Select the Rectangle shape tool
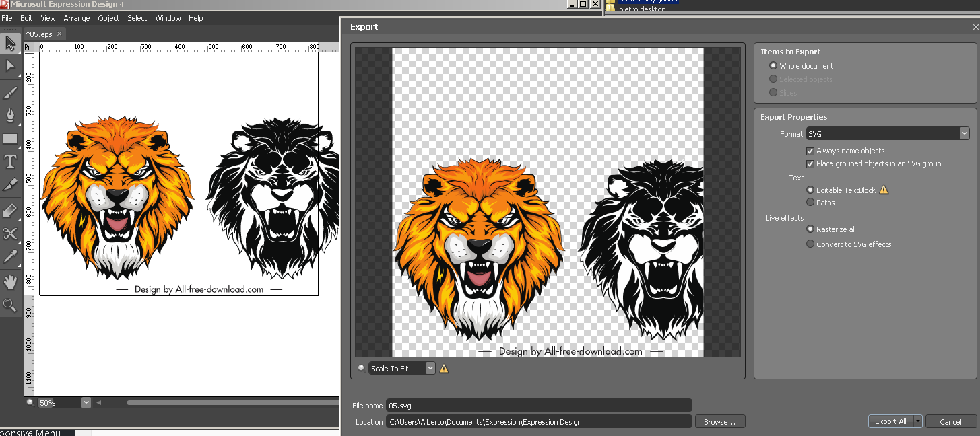 (x=10, y=139)
